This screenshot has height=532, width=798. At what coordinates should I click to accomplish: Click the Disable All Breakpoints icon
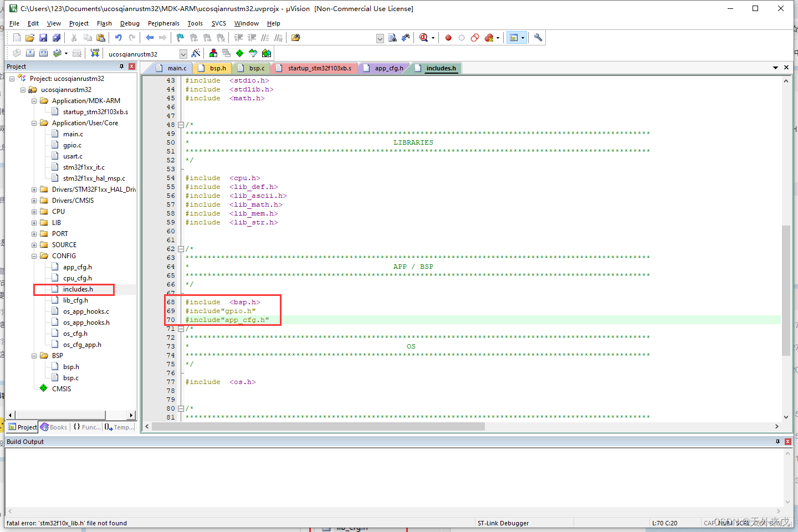475,38
